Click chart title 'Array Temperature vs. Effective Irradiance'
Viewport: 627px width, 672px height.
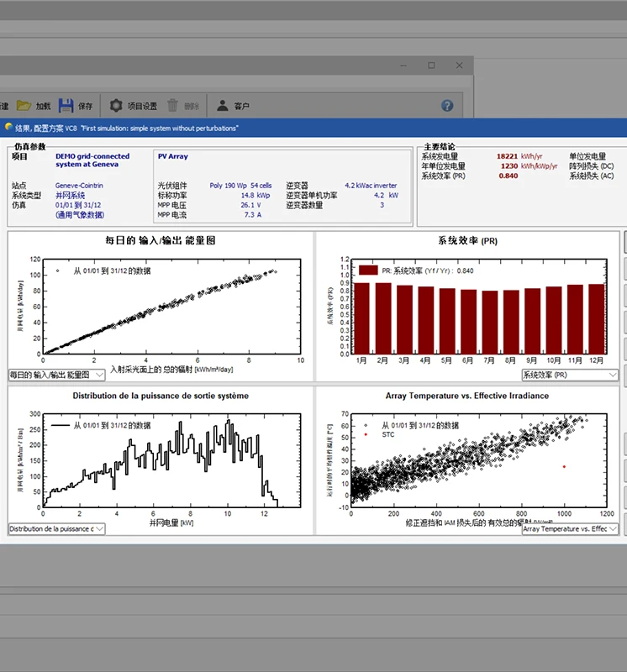click(x=467, y=396)
